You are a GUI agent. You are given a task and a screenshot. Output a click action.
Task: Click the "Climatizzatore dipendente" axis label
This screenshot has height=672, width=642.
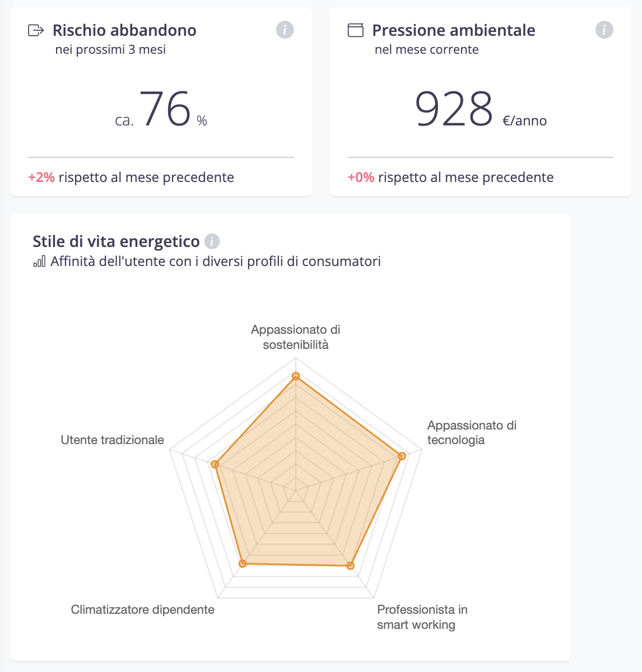142,610
